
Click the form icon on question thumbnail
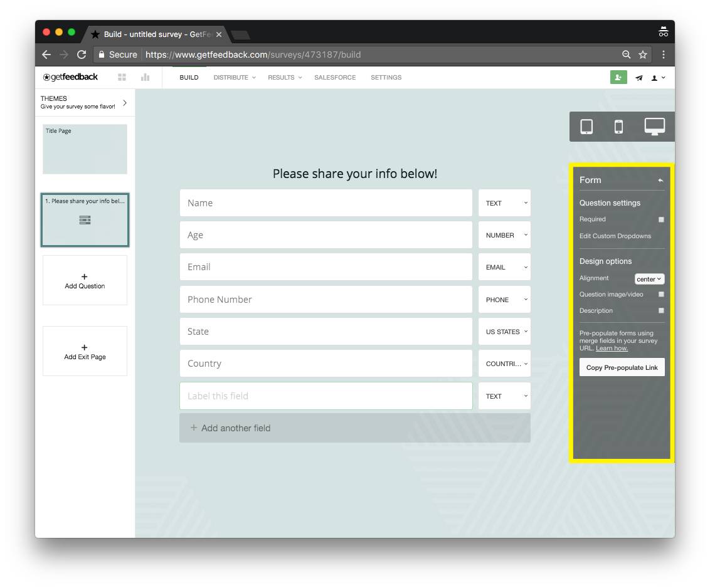point(85,220)
